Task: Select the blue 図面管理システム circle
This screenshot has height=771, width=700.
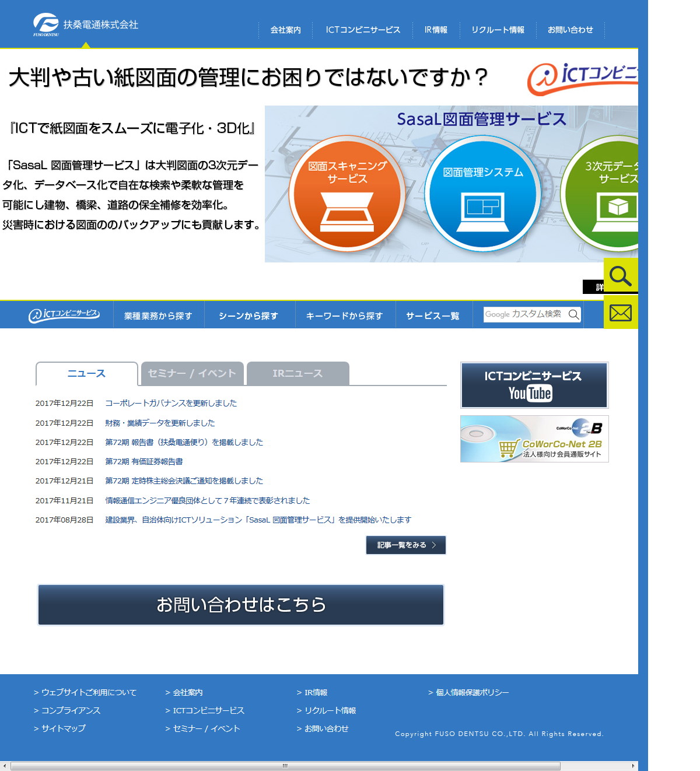Action: pyautogui.click(x=483, y=193)
